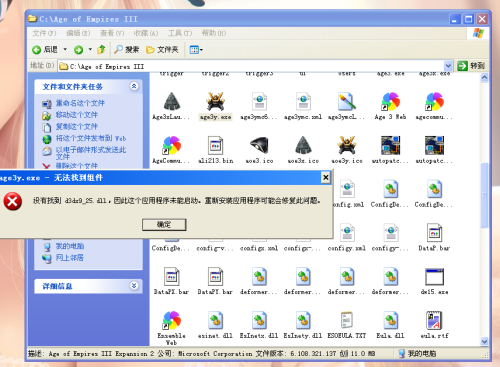
Task: Open the 文件(F) menu
Action: [x=44, y=33]
